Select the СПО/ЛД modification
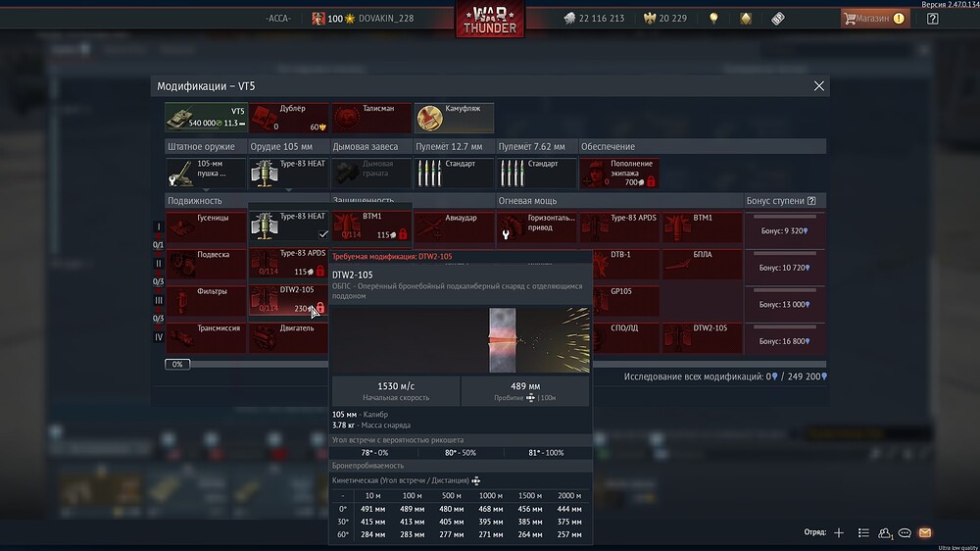 [625, 337]
